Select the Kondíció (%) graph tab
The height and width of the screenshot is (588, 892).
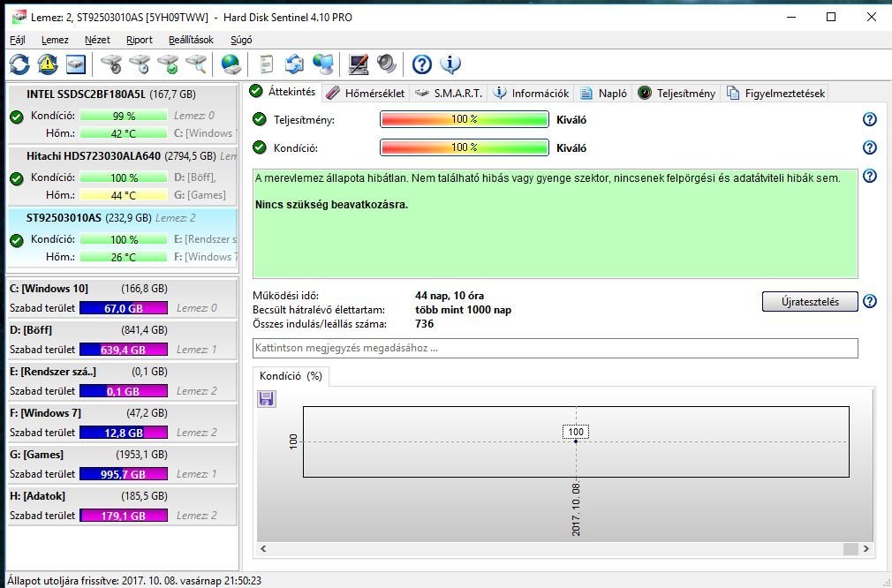coord(291,376)
